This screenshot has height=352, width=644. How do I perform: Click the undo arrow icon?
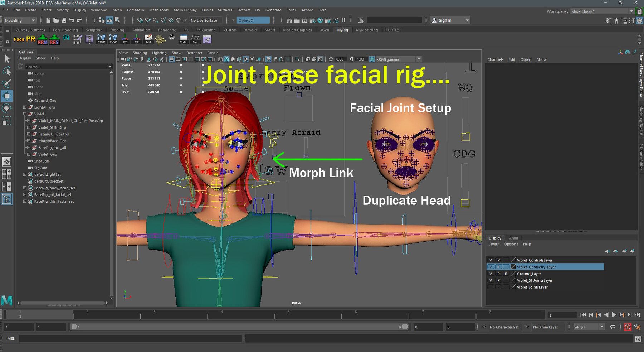(x=72, y=20)
